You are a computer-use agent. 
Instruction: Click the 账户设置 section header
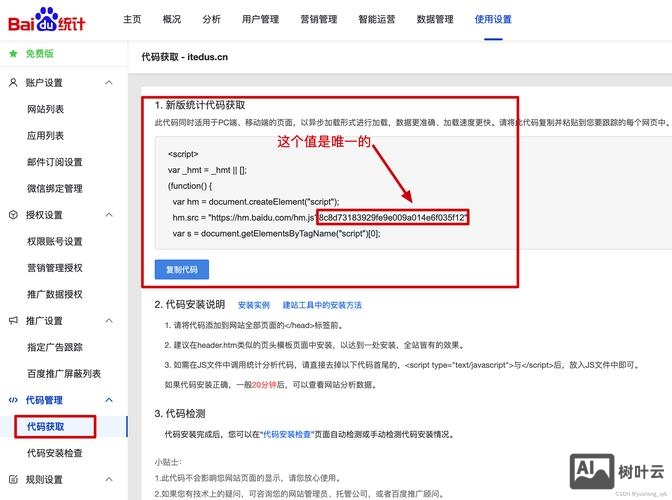pos(44,83)
